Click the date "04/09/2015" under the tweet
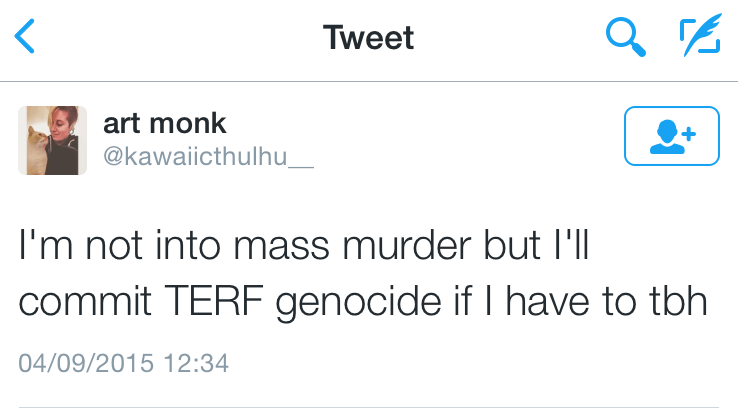Screen dimensions: 738x409 tap(87, 362)
